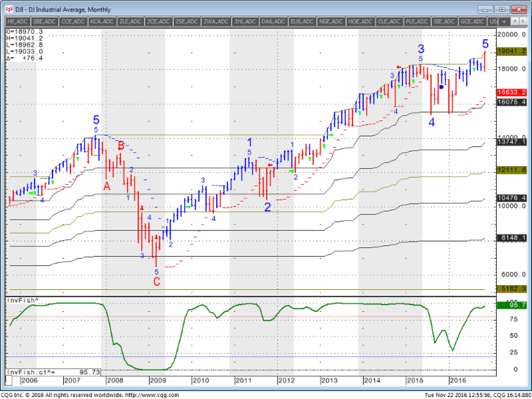
Task: Select the PLE,ADC tab
Action: [x=417, y=21]
